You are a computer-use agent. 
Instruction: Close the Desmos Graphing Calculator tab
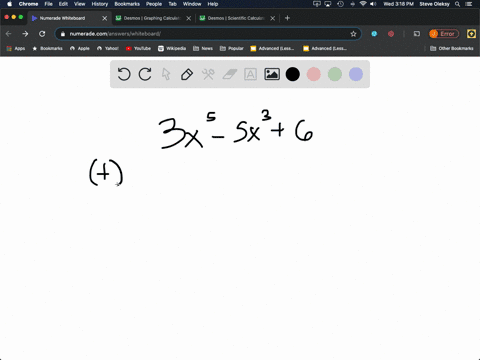[x=189, y=18]
